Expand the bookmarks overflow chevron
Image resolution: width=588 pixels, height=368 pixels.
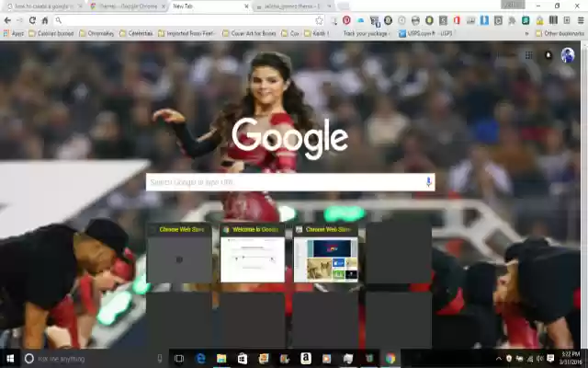[x=526, y=33]
